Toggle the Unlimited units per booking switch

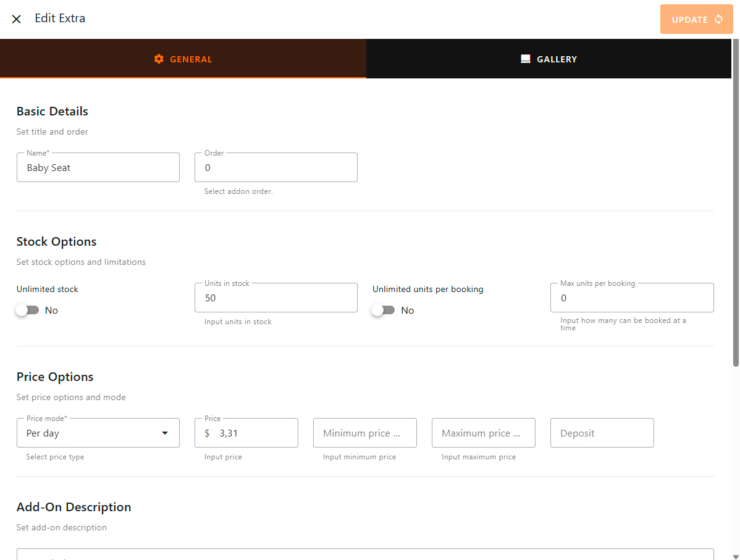pyautogui.click(x=383, y=310)
